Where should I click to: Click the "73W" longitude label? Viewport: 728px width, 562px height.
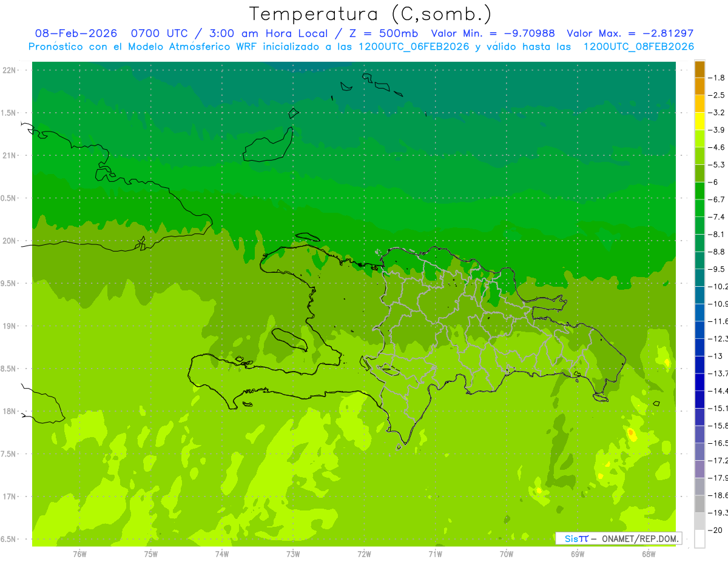[x=293, y=554]
